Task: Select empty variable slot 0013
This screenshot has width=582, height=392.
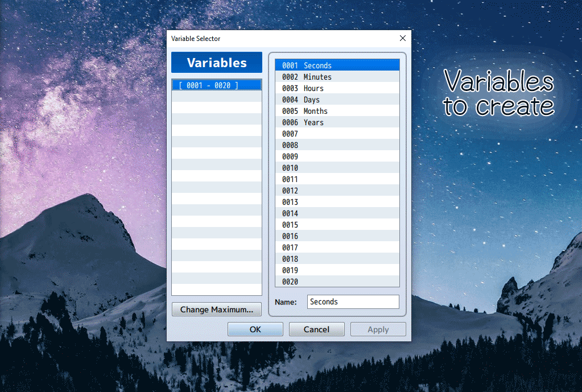Action: click(x=337, y=201)
